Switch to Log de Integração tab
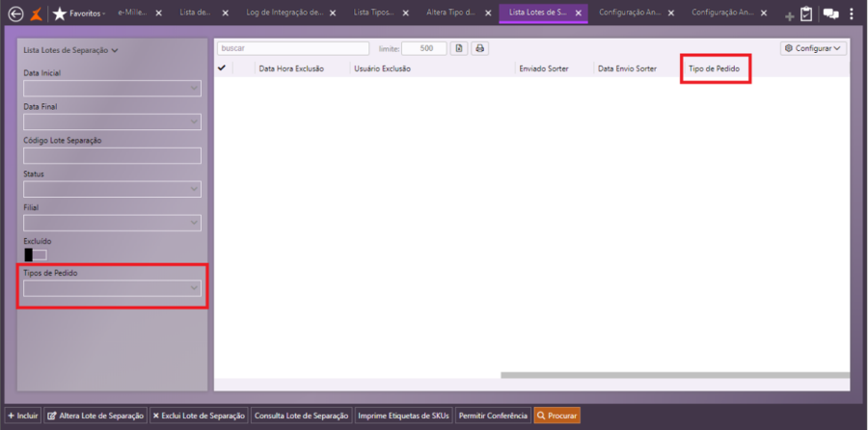Image resolution: width=868 pixels, height=430 pixels. tap(285, 13)
